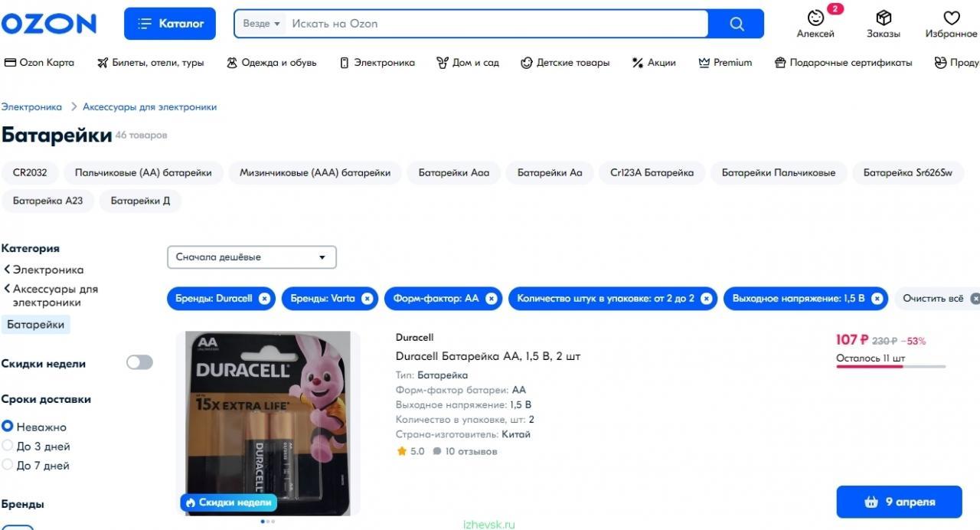Open Дом и сад section
The height and width of the screenshot is (530, 980).
(468, 63)
